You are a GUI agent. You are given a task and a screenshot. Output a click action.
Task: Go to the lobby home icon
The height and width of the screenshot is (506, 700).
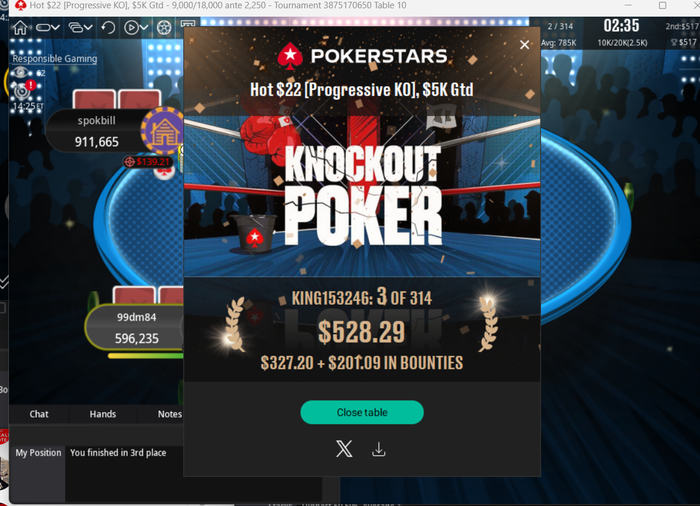pyautogui.click(x=20, y=28)
